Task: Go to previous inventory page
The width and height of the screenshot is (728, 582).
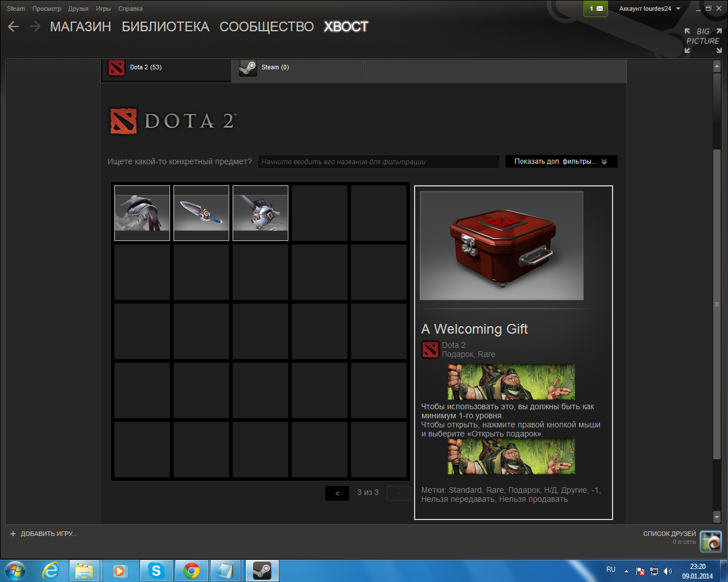Action: (337, 493)
